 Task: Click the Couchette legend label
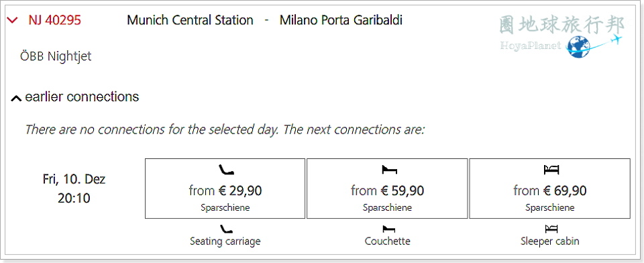387,242
